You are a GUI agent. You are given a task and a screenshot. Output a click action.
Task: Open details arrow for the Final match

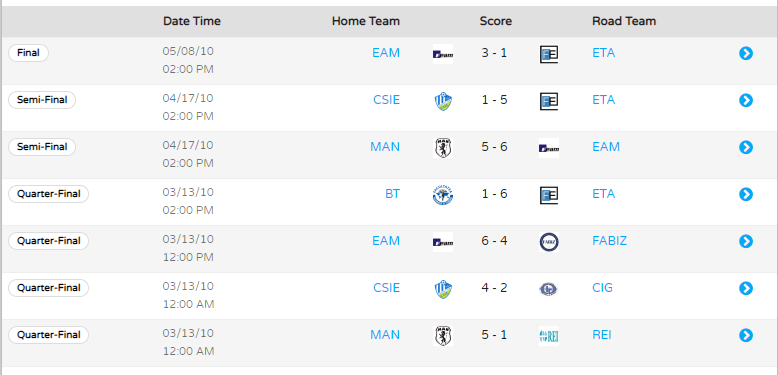pyautogui.click(x=746, y=53)
